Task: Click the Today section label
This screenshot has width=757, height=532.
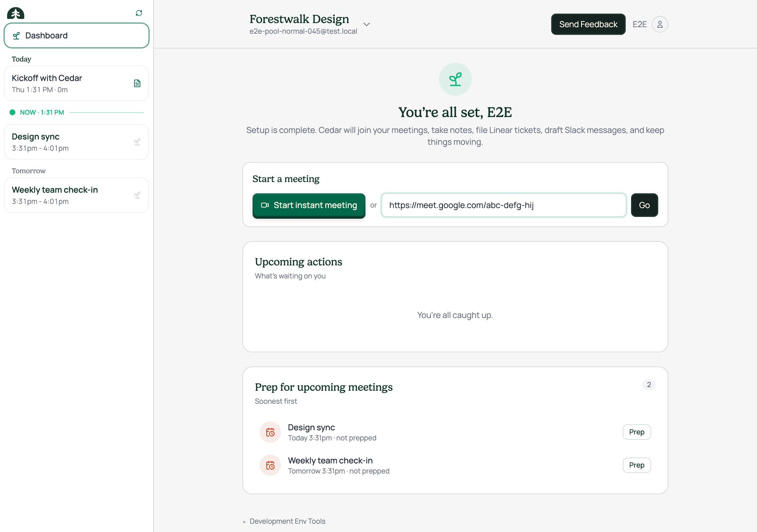Action: tap(21, 59)
